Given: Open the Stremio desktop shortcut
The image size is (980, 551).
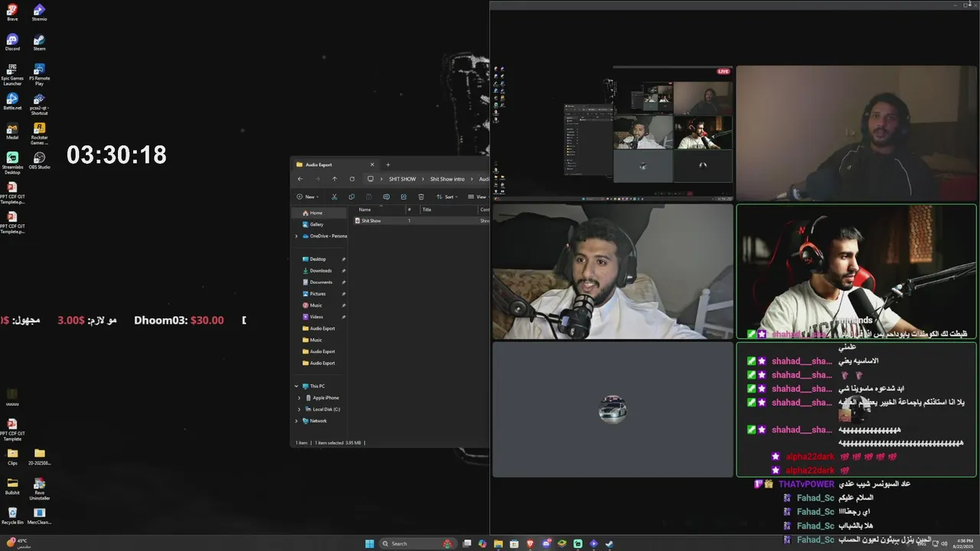Looking at the screenshot, I should (39, 12).
